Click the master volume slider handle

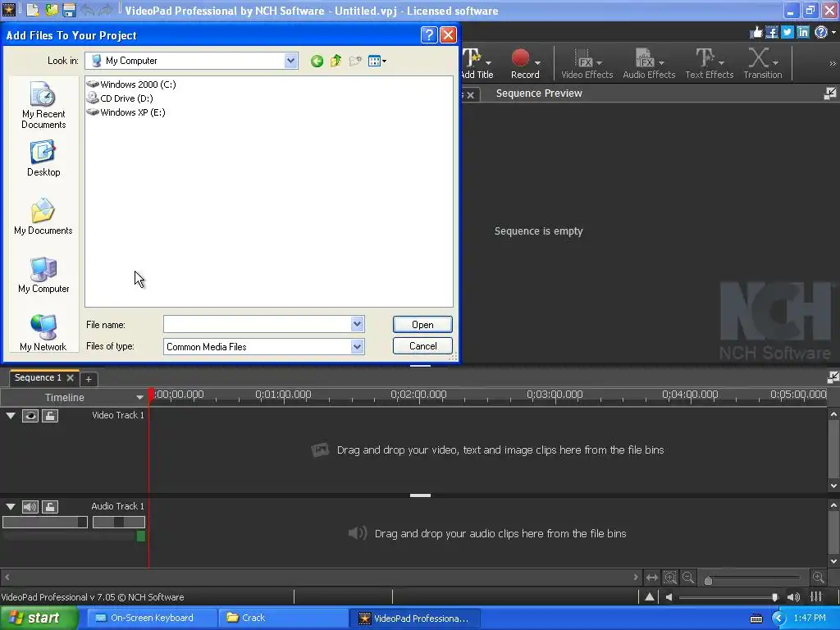click(x=774, y=597)
